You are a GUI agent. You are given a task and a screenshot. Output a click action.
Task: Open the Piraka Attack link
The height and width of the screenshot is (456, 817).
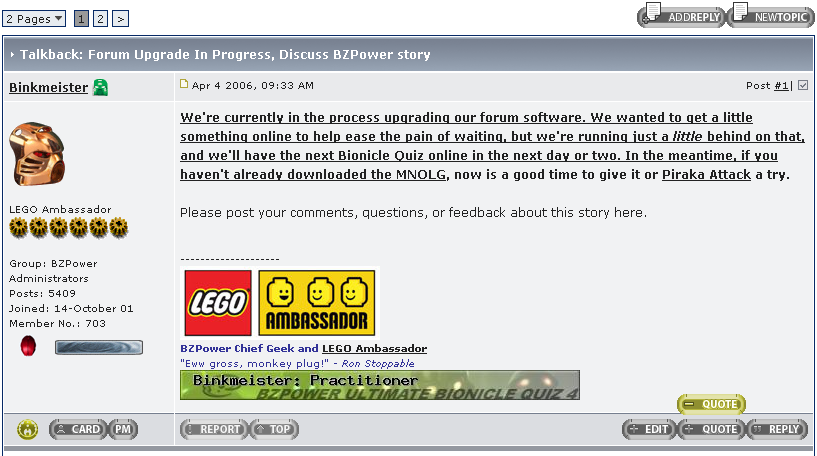pyautogui.click(x=706, y=175)
